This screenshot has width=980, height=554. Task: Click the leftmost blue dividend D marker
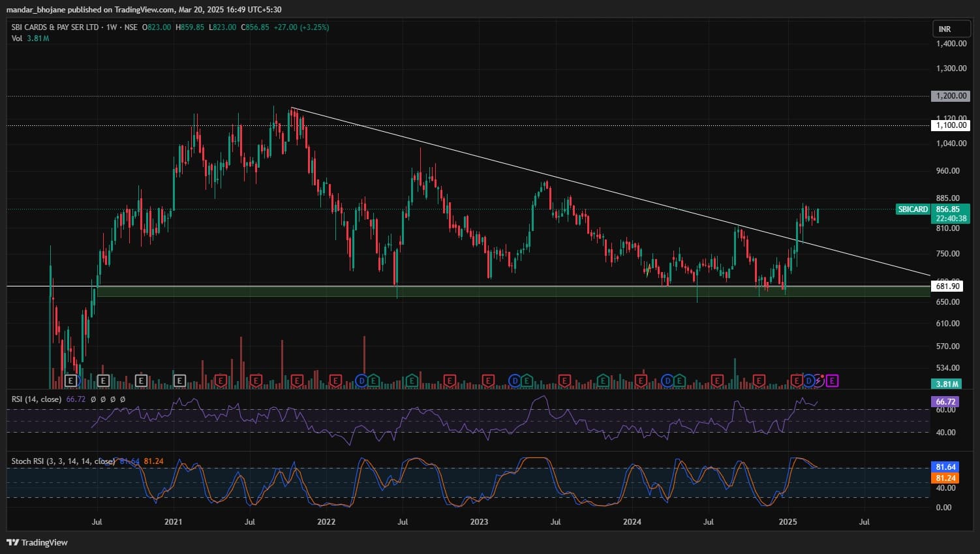[361, 380]
